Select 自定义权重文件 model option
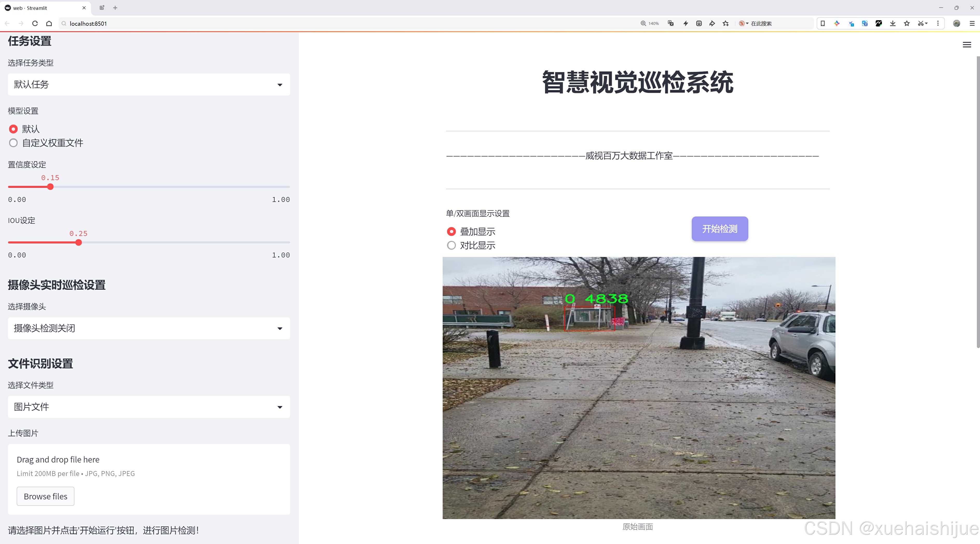 pyautogui.click(x=13, y=143)
